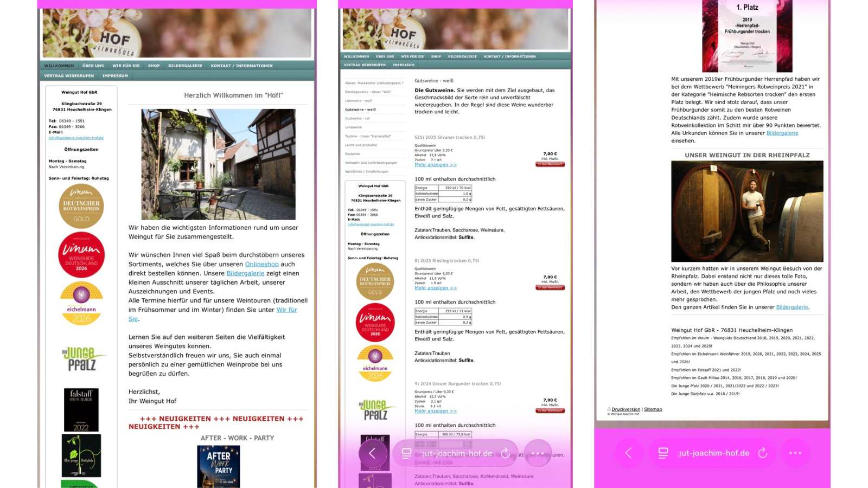Open IMPRESSUM in the middle screenshot menu
The height and width of the screenshot is (488, 868).
tap(404, 65)
